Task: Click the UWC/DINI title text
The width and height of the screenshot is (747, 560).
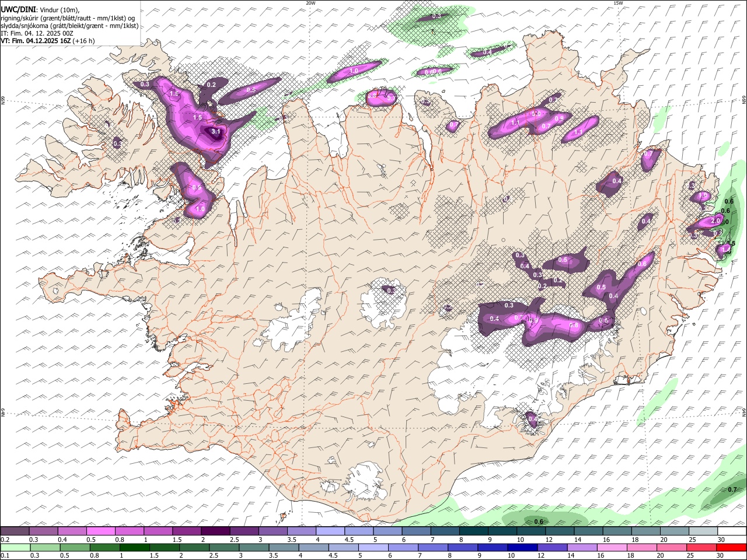Action: pyautogui.click(x=19, y=10)
